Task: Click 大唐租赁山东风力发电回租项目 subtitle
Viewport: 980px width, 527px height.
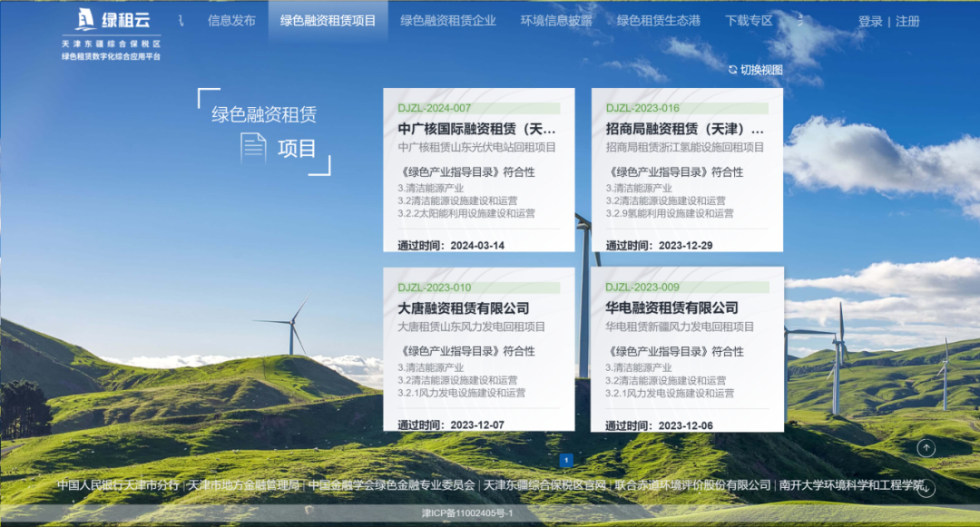Action: coord(471,327)
